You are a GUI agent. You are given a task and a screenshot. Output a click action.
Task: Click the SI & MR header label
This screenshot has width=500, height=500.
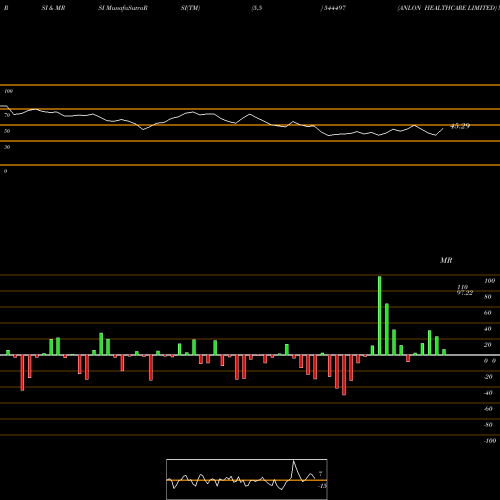point(53,8)
